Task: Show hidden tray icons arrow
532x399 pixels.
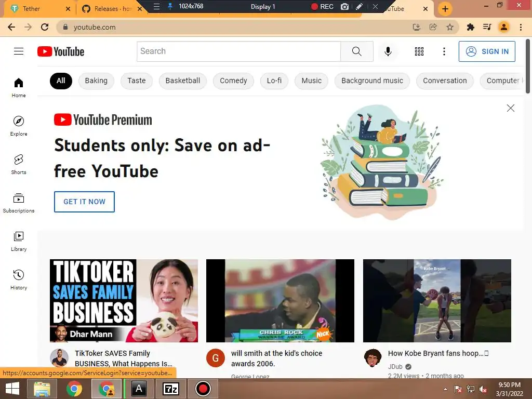Action: pyautogui.click(x=445, y=389)
